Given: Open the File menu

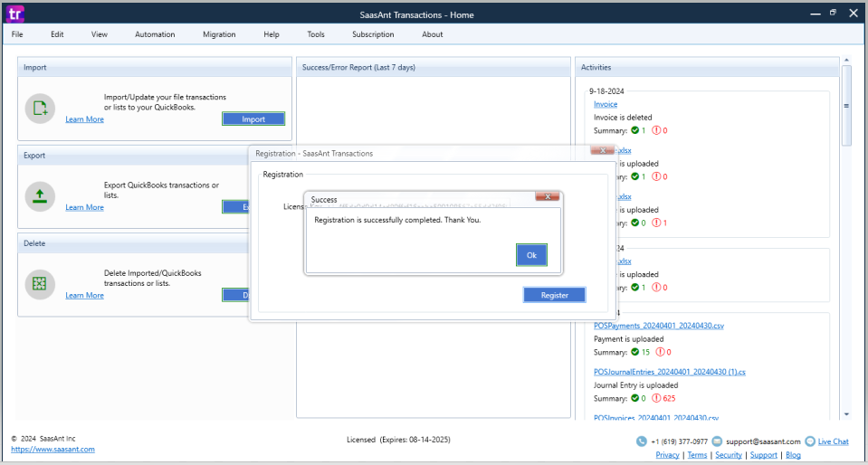Looking at the screenshot, I should point(17,34).
